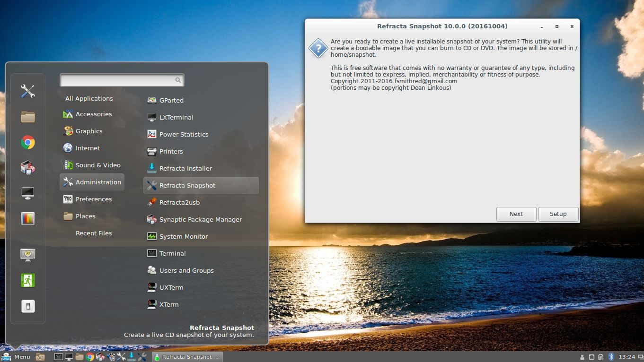This screenshot has width=644, height=362.
Task: Click the Menu button on the bottom panel
Action: point(17,357)
